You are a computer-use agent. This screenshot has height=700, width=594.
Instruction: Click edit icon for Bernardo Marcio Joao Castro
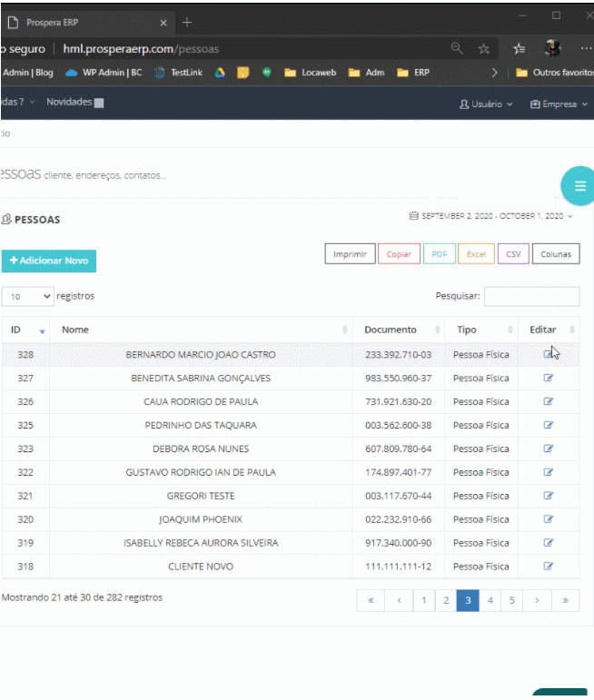pos(548,354)
